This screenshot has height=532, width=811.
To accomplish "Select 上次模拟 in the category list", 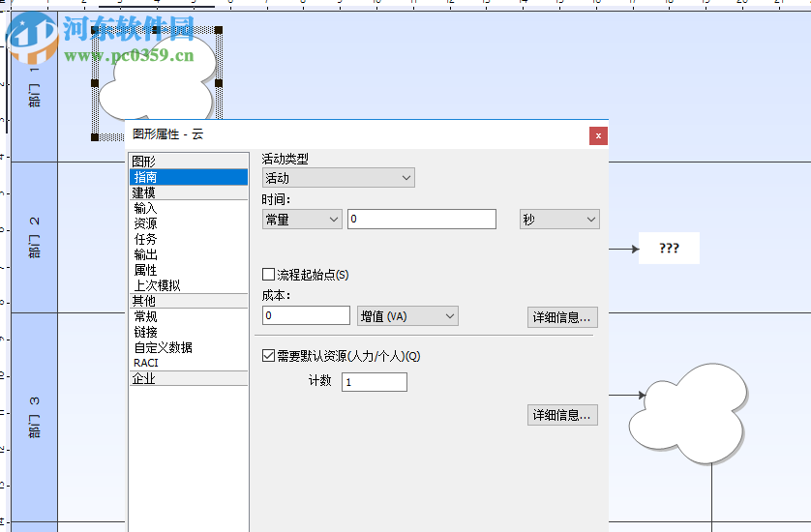I will pyautogui.click(x=189, y=285).
